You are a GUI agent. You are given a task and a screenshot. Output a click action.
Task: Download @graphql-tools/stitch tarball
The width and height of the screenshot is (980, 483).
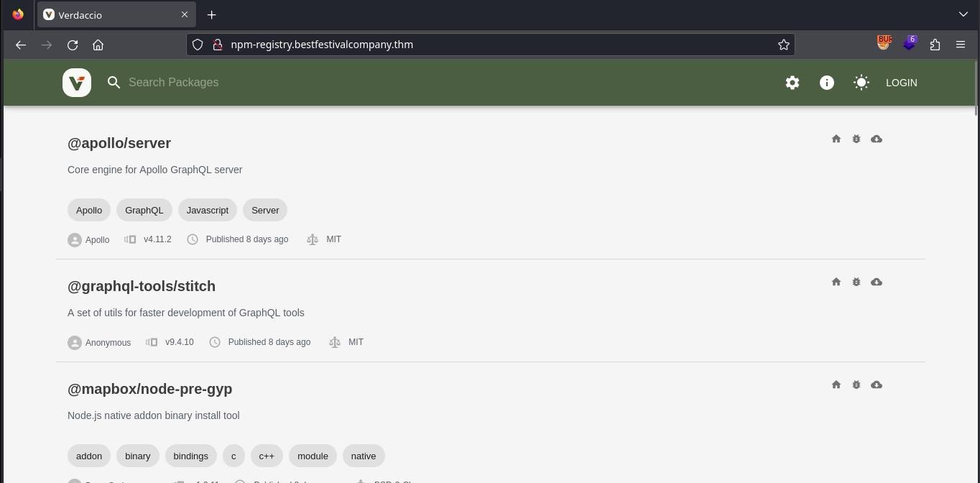click(x=877, y=282)
